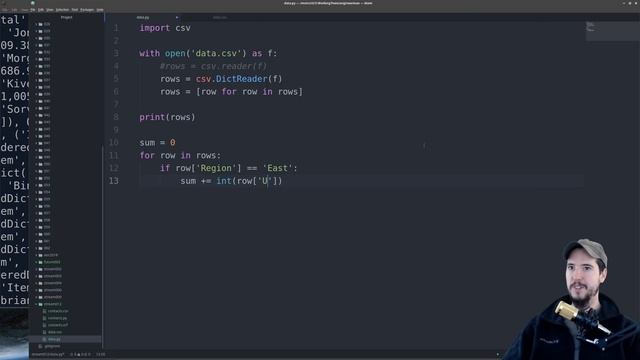Switch to the data.py editor tab
This screenshot has height=360, width=640.
pos(143,18)
